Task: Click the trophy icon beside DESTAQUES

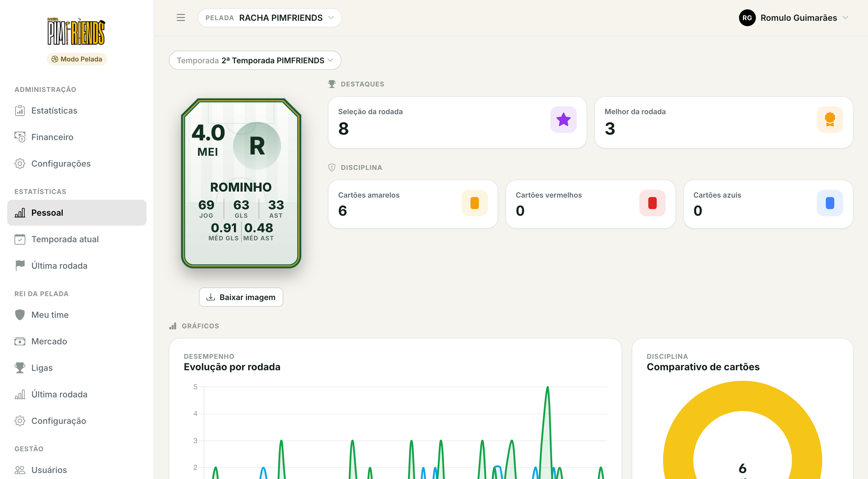Action: tap(332, 84)
